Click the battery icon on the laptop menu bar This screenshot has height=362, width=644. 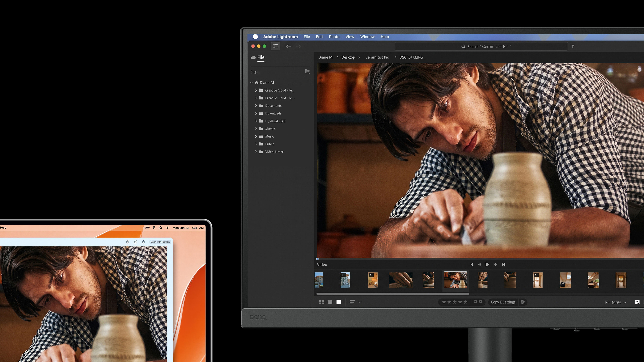click(147, 228)
